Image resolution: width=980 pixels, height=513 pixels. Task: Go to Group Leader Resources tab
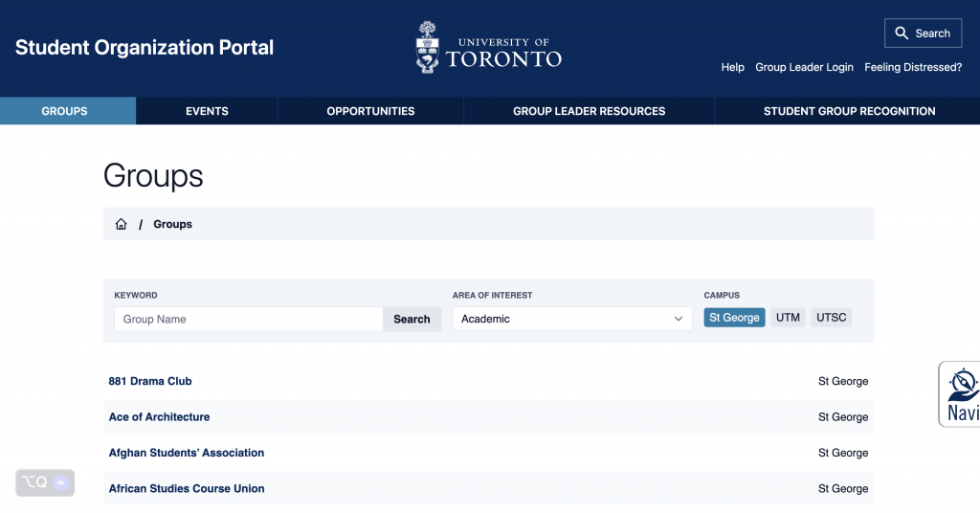click(589, 111)
